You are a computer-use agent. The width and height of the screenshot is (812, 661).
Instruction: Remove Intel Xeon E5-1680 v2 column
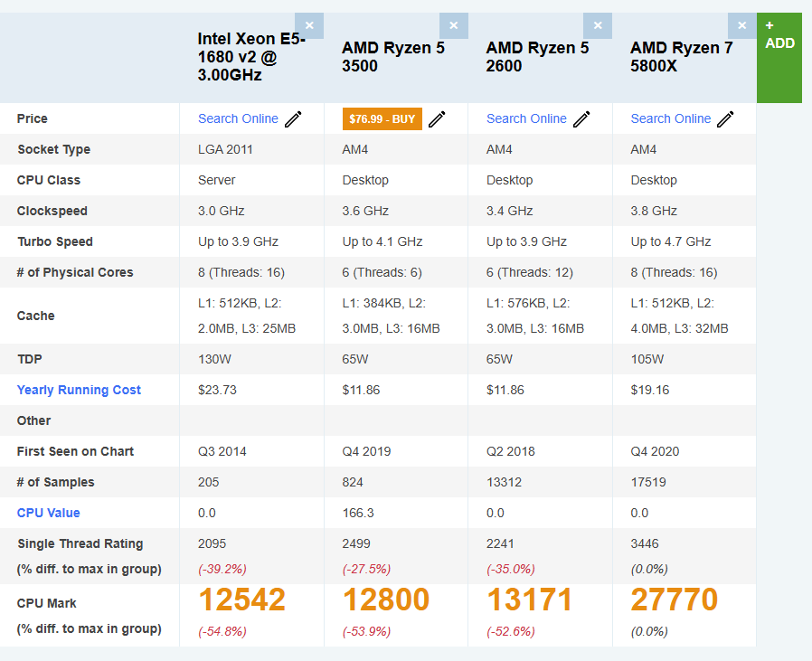pos(309,25)
